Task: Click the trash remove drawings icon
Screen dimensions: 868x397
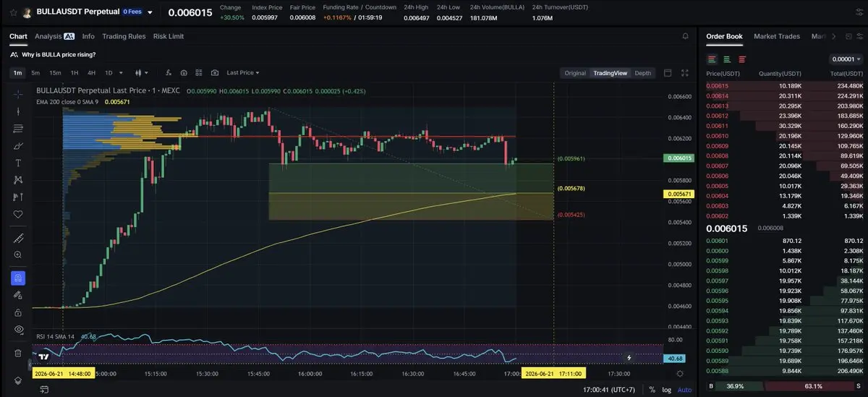Action: point(18,353)
